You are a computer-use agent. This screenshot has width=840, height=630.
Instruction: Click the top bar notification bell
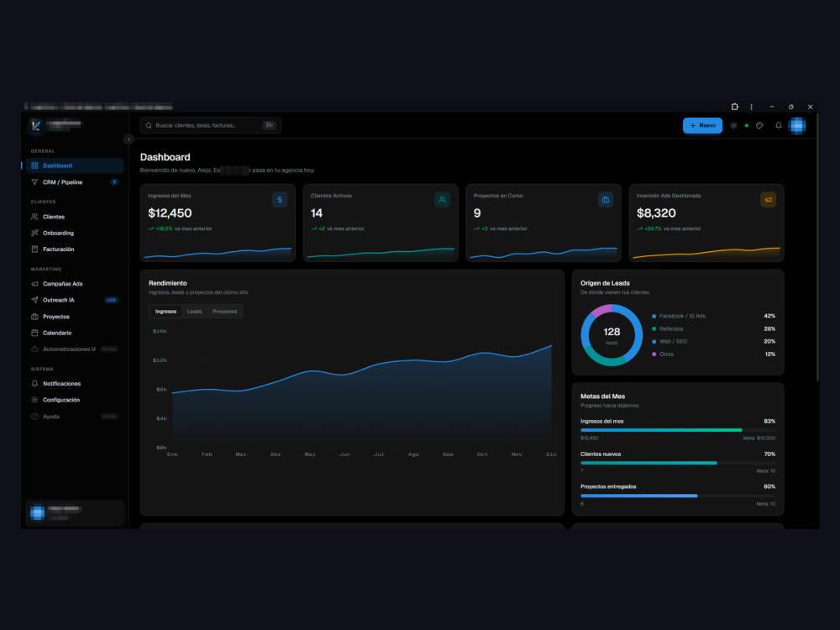779,125
